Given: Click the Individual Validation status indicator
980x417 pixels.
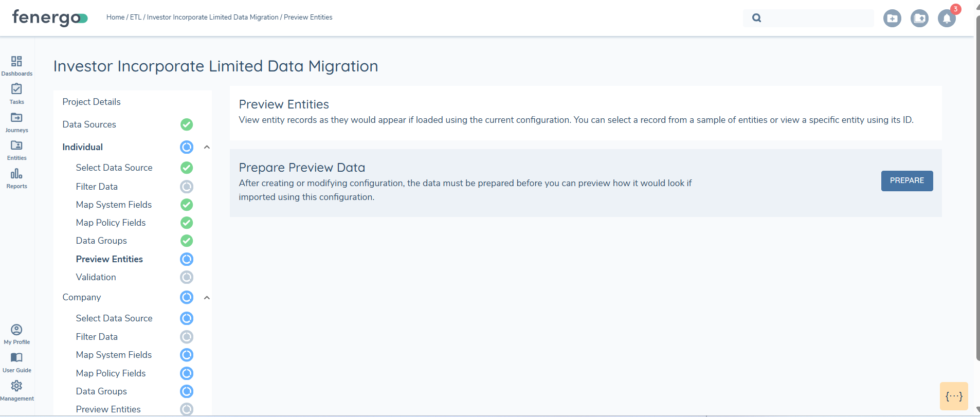Looking at the screenshot, I should pos(187,277).
